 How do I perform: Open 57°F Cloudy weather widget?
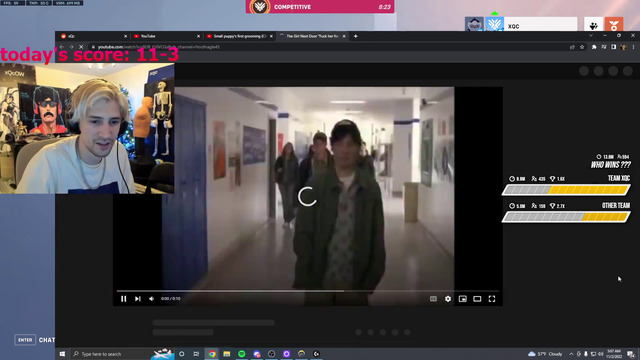(x=545, y=354)
